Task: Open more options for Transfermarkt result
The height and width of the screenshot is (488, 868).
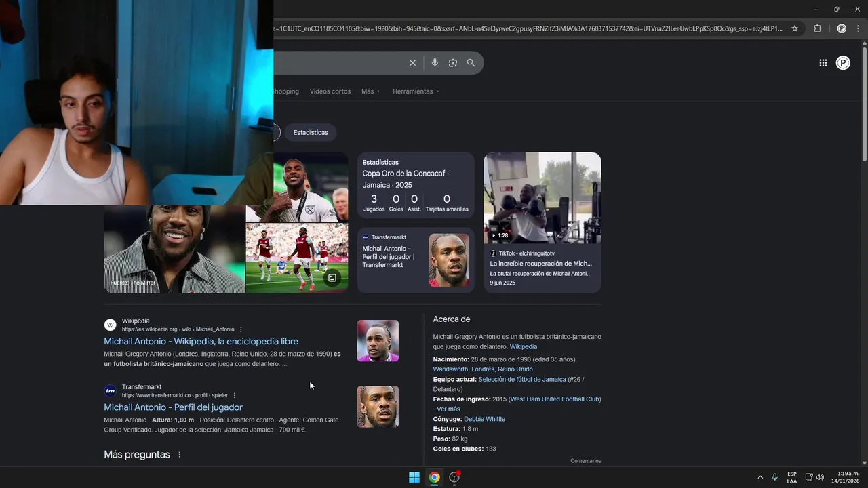Action: pyautogui.click(x=235, y=395)
